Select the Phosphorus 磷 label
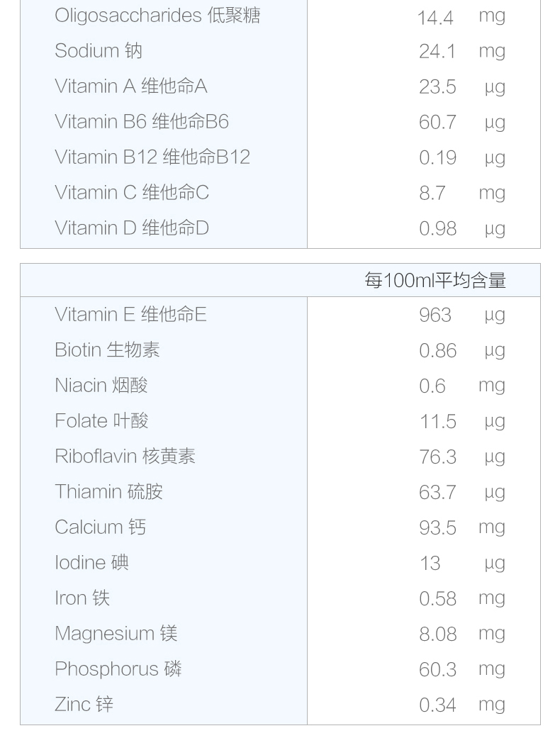This screenshot has width=560, height=755. (x=118, y=669)
